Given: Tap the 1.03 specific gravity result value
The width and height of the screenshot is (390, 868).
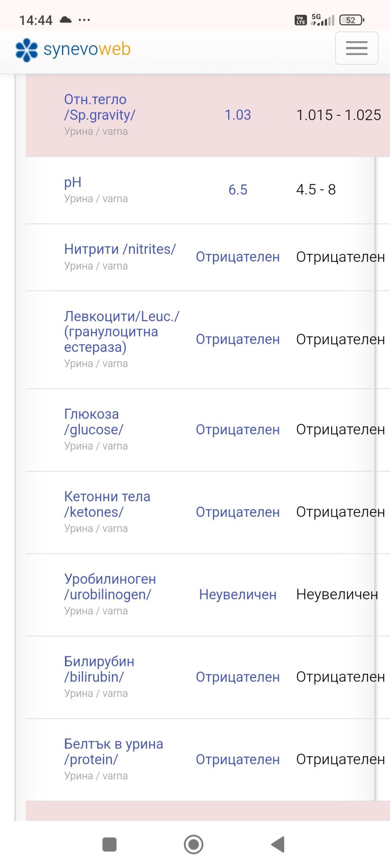Looking at the screenshot, I should tap(238, 115).
